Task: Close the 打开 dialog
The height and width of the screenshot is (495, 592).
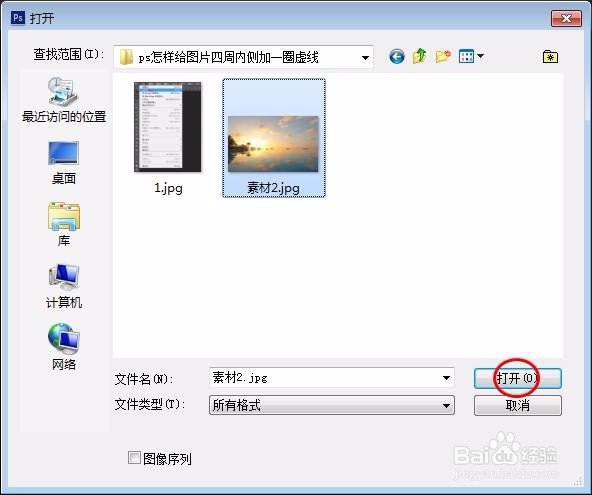Action: click(x=566, y=19)
